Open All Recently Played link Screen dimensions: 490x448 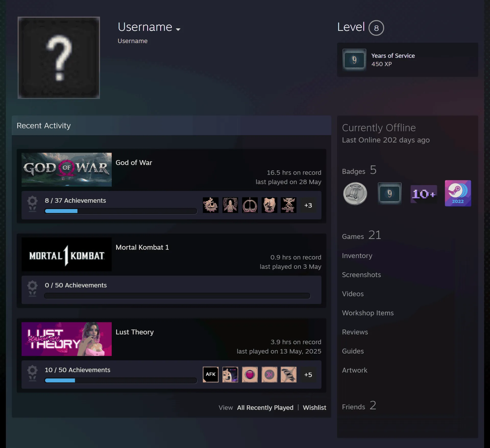[x=265, y=407]
